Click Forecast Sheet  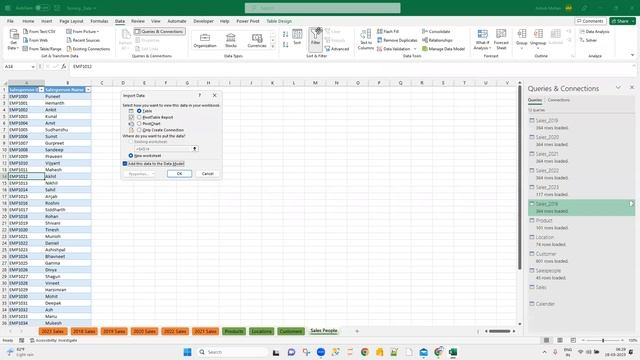(501, 40)
